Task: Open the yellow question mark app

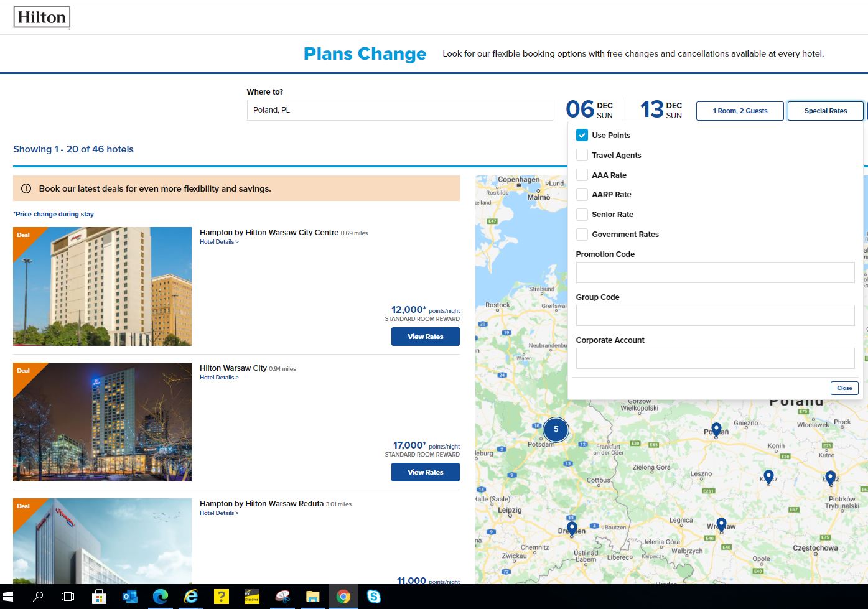Action: (221, 597)
